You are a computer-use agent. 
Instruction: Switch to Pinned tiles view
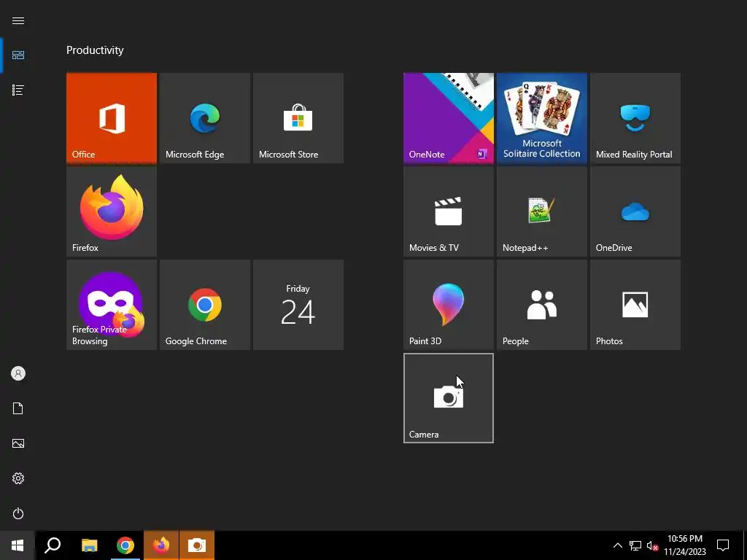pyautogui.click(x=18, y=55)
